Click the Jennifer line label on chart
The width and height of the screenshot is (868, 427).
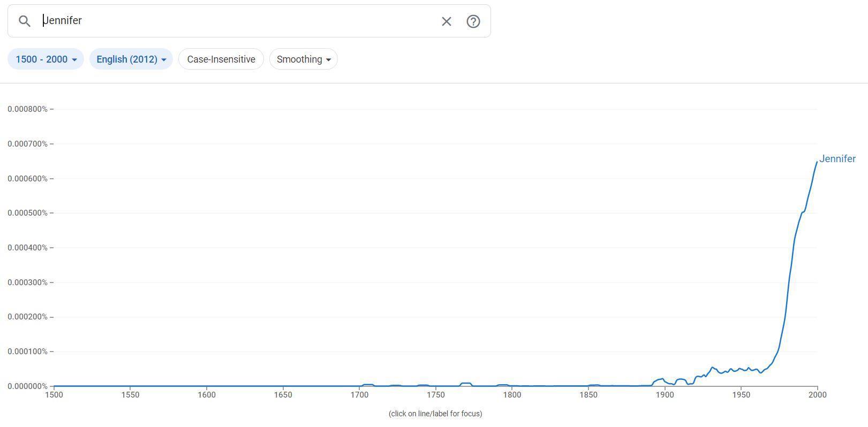pos(837,159)
